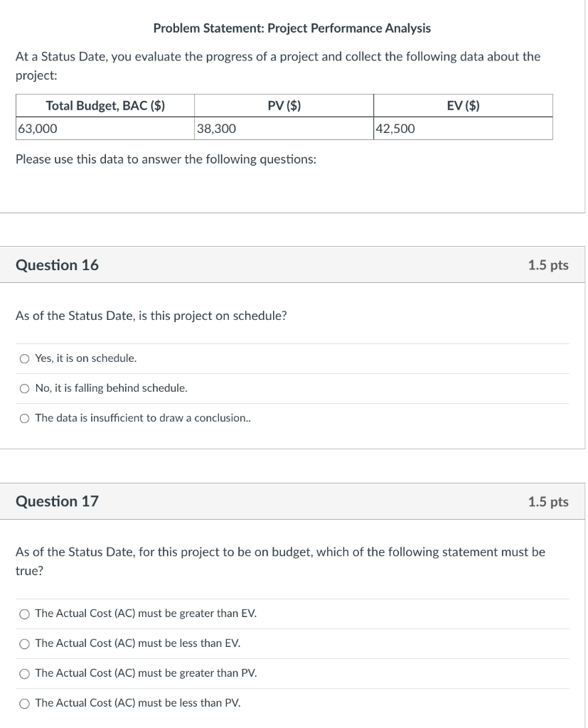Select "The Actual Cost (AC) must be greater than EV."
Screen dimensions: 588x728
click(23, 614)
